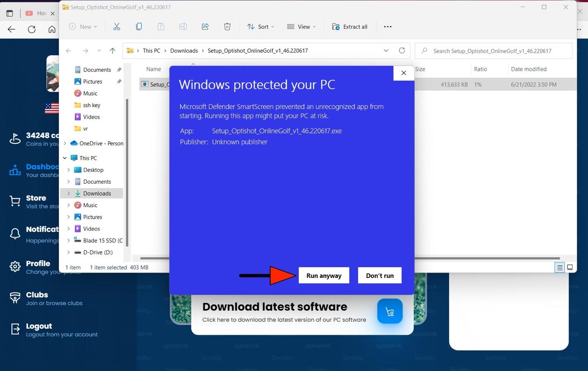
Task: Expand the Downloads tree node
Action: [x=69, y=194]
